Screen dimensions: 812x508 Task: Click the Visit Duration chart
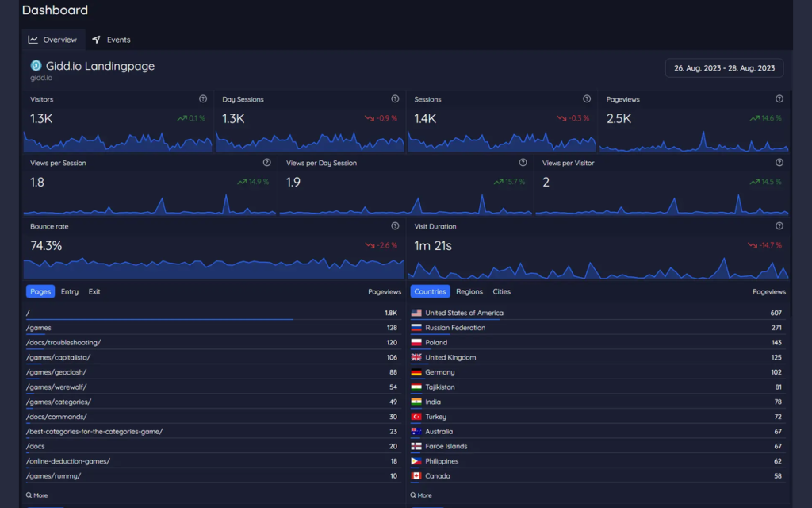tap(598, 267)
